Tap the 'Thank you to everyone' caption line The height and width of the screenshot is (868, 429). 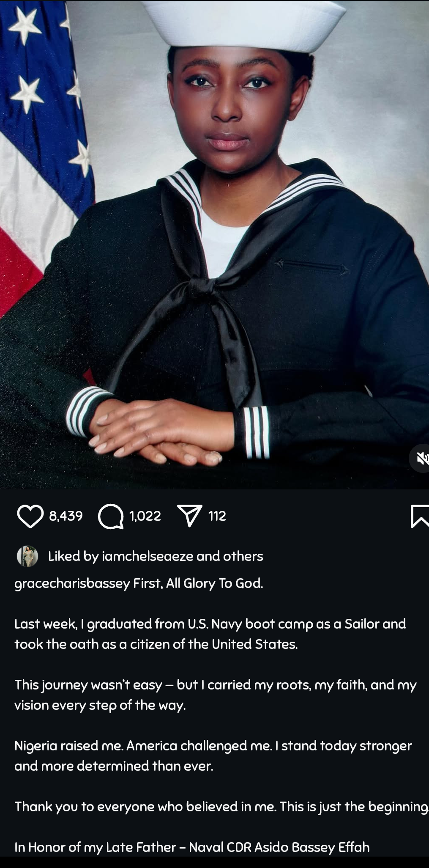tap(221, 807)
